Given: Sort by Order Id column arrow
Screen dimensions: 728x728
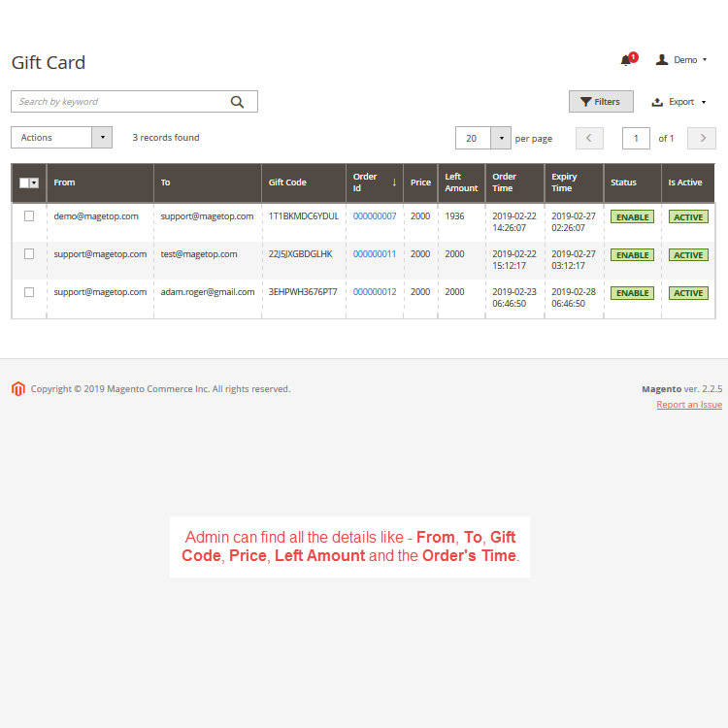Looking at the screenshot, I should click(x=394, y=182).
